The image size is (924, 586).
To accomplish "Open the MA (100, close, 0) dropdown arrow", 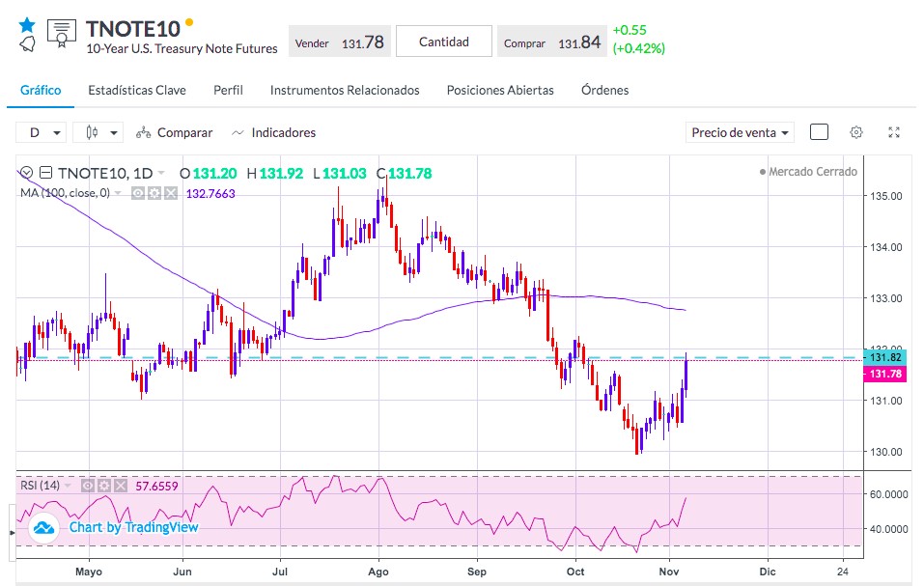I will click(x=118, y=193).
